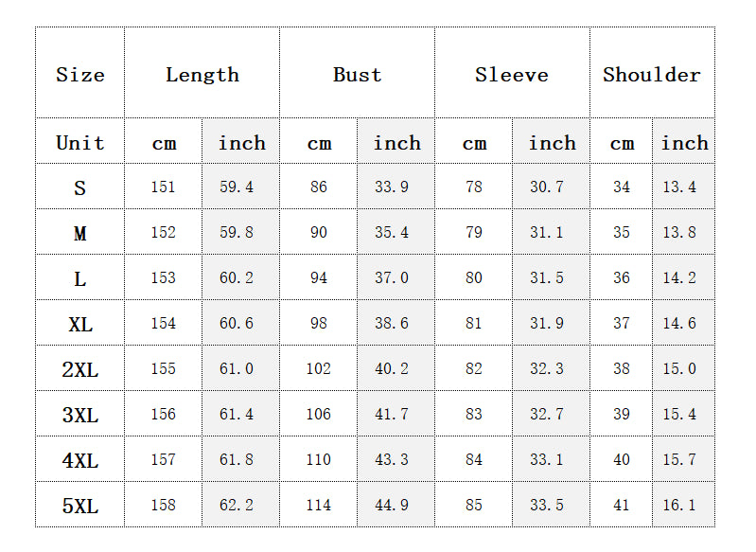Click the 44.9 inch bust cell
The image size is (756, 552).
392,506
